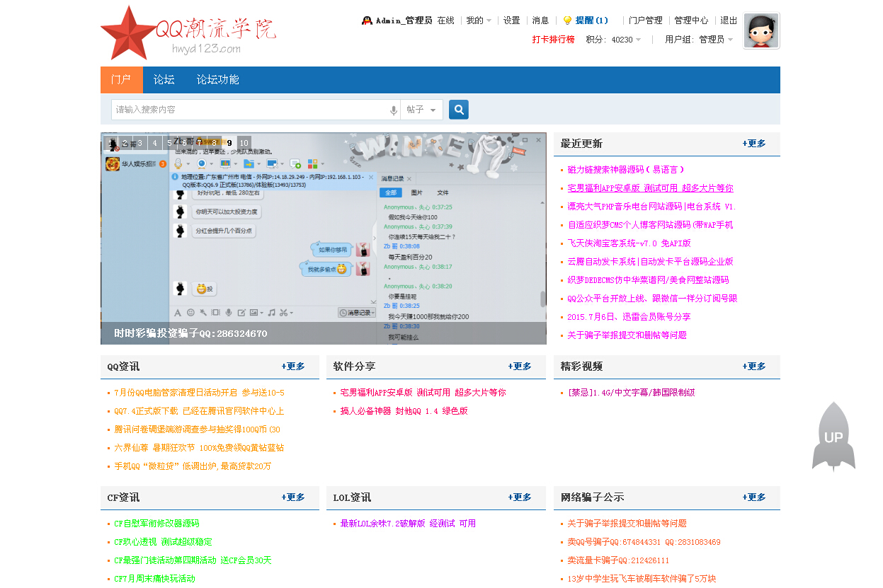883x588 pixels.
Task: Open 设置 in the top user menu
Action: click(x=512, y=21)
